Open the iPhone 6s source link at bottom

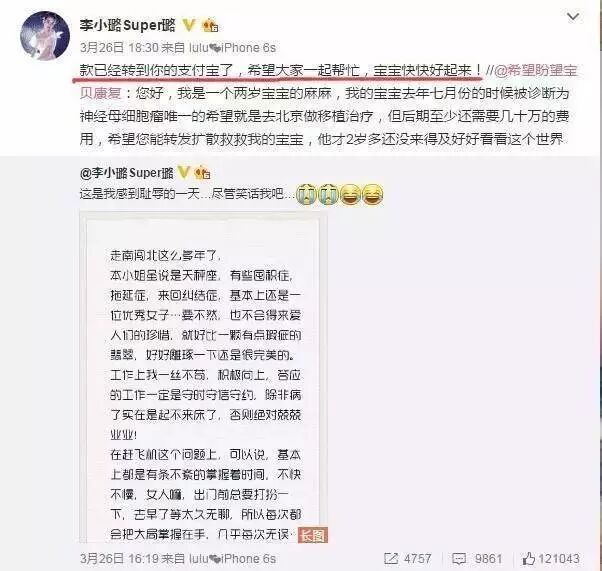230,558
